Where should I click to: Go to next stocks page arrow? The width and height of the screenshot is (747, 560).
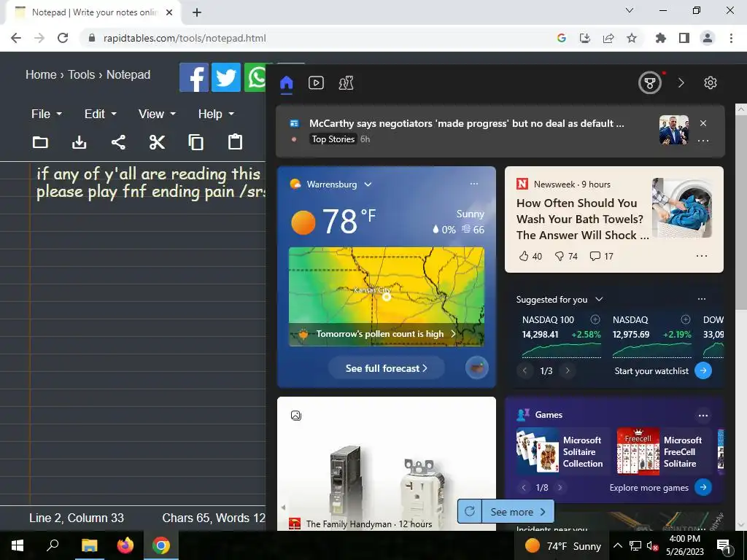[568, 370]
